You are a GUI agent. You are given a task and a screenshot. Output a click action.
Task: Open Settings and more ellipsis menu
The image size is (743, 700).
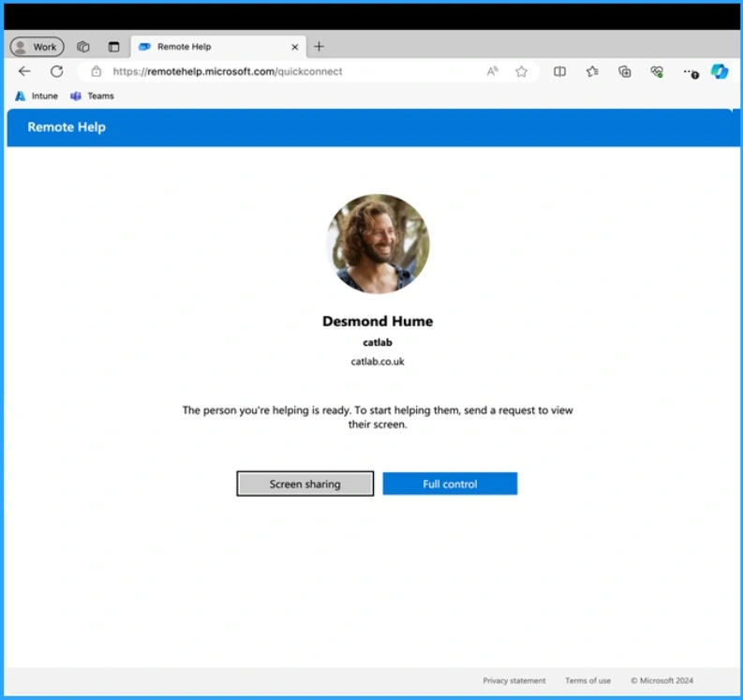click(x=691, y=72)
